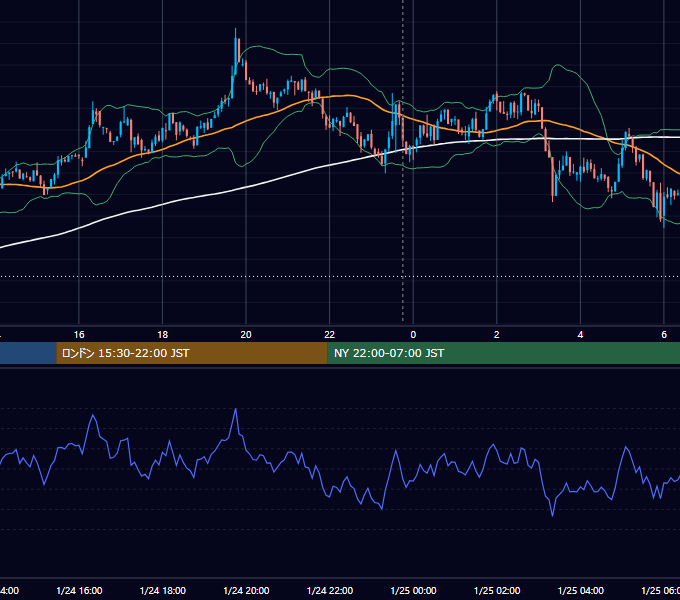Click the '2' hour label on the chart axis
Screen dimensions: 680x600
[497, 335]
